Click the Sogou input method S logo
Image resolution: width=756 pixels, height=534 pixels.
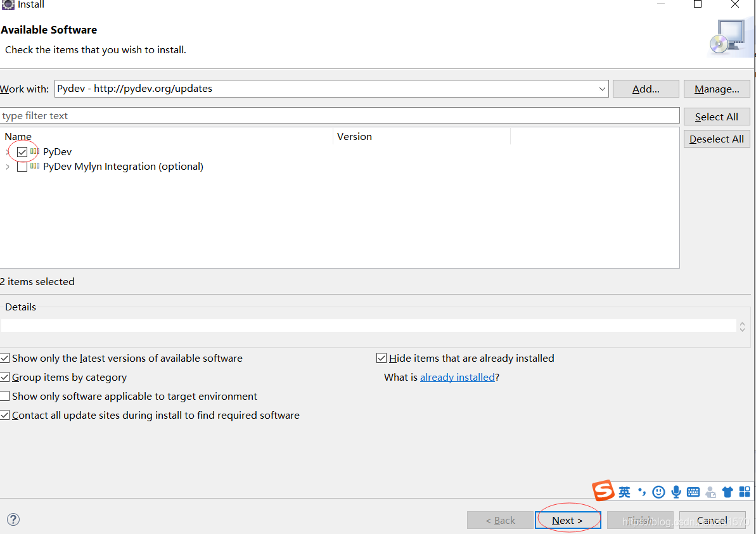[x=603, y=491]
